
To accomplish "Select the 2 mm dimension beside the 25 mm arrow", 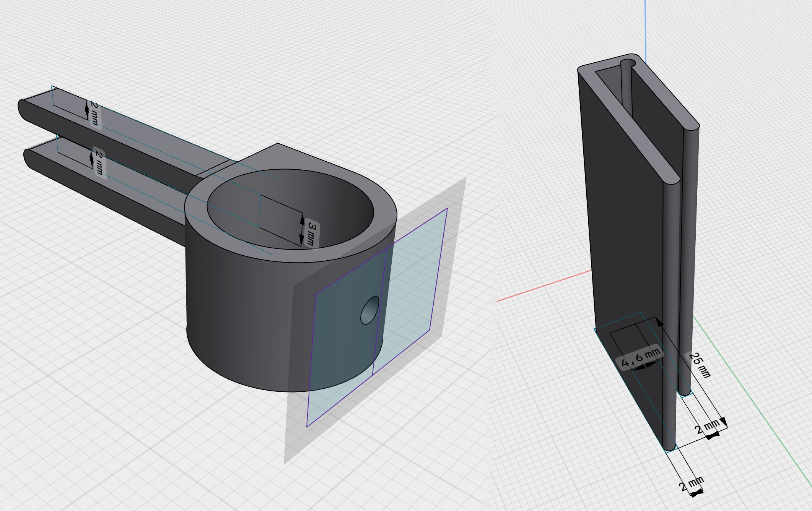I will (x=707, y=427).
